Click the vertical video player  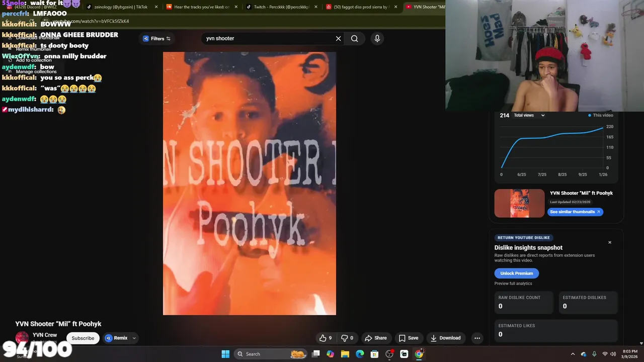250,184
